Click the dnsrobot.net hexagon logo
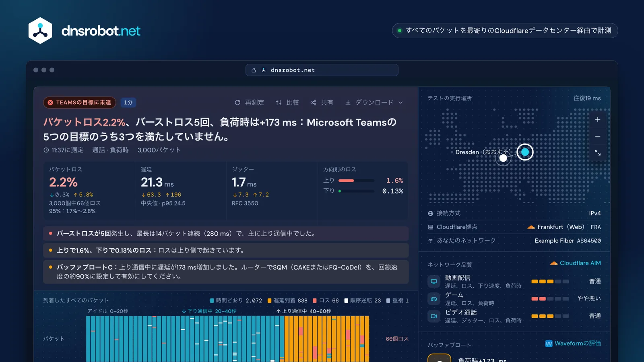 [40, 31]
